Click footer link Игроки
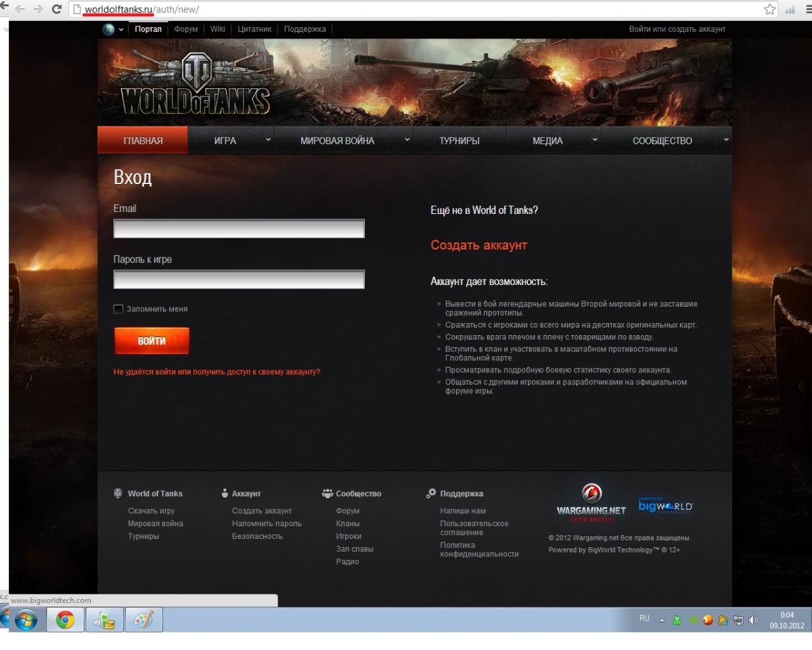This screenshot has height=650, width=812. 348,536
